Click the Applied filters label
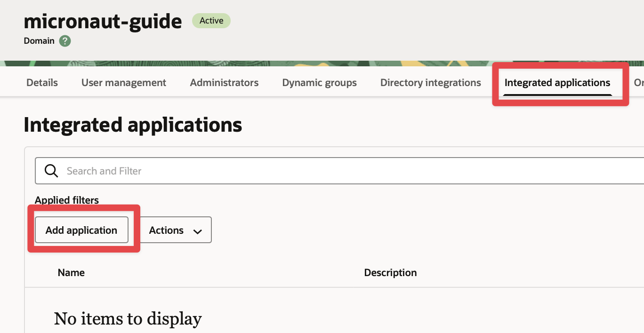This screenshot has height=333, width=644. pyautogui.click(x=67, y=200)
